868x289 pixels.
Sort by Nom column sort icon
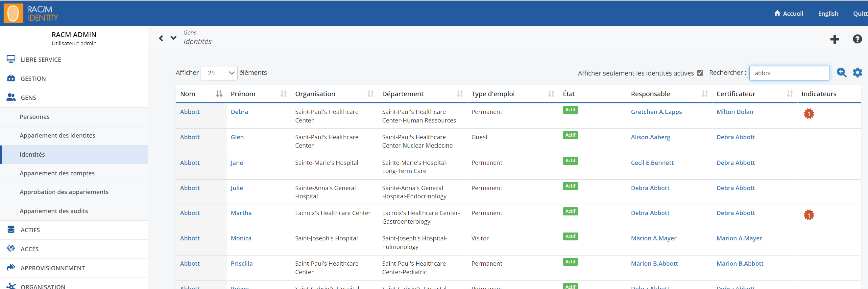[219, 94]
